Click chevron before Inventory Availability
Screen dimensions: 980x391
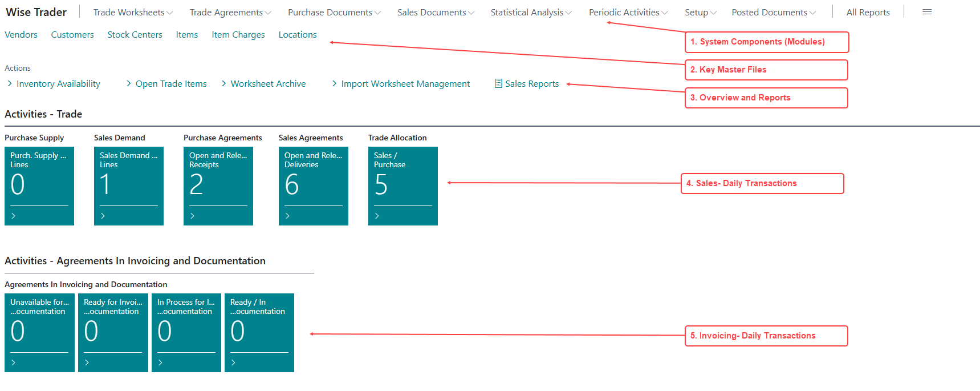(x=10, y=84)
